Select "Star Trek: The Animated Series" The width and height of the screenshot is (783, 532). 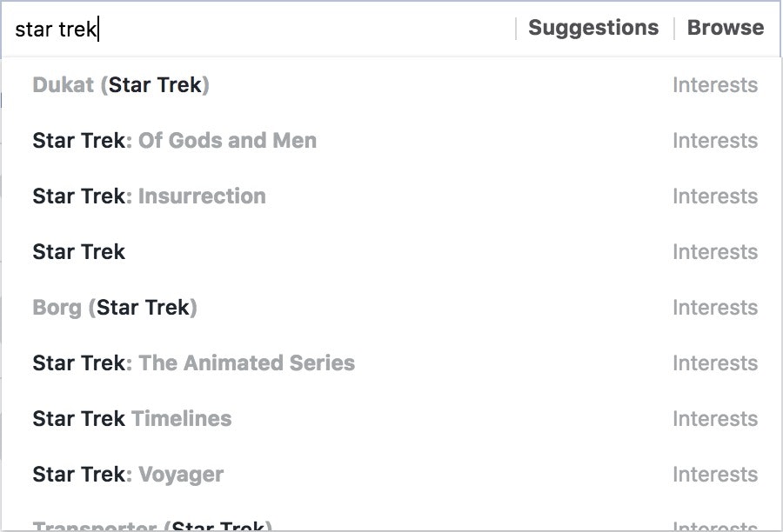pyautogui.click(x=193, y=363)
